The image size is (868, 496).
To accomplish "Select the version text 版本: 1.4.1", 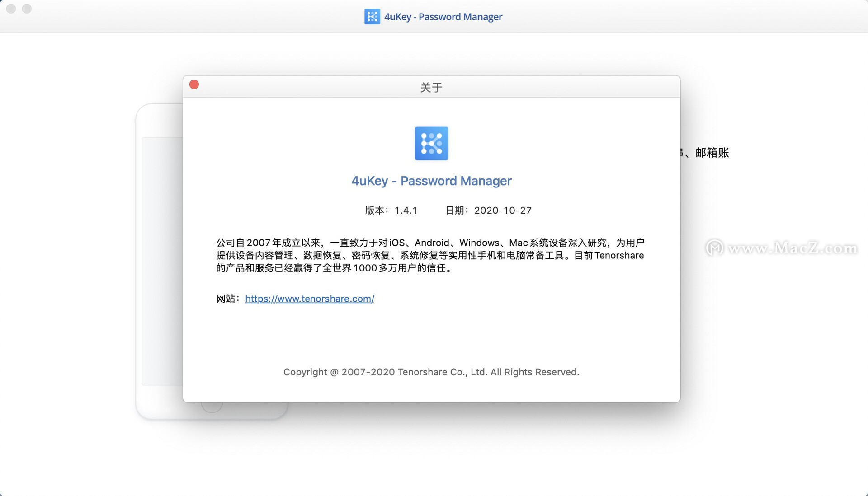I will (x=391, y=210).
